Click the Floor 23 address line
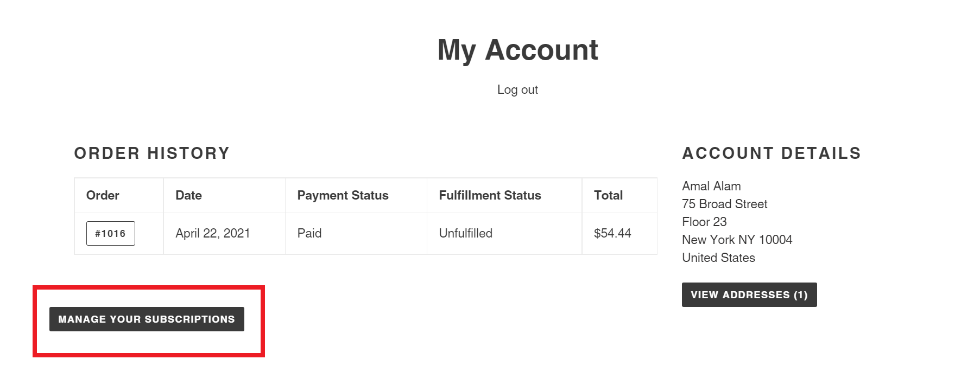The image size is (980, 372). pyautogui.click(x=704, y=222)
